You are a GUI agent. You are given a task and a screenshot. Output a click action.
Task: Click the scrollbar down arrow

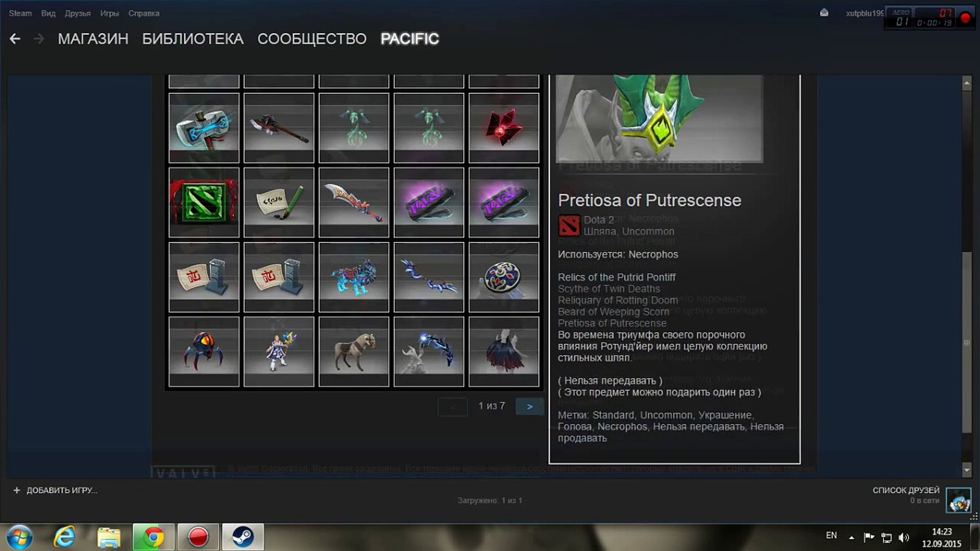(967, 470)
